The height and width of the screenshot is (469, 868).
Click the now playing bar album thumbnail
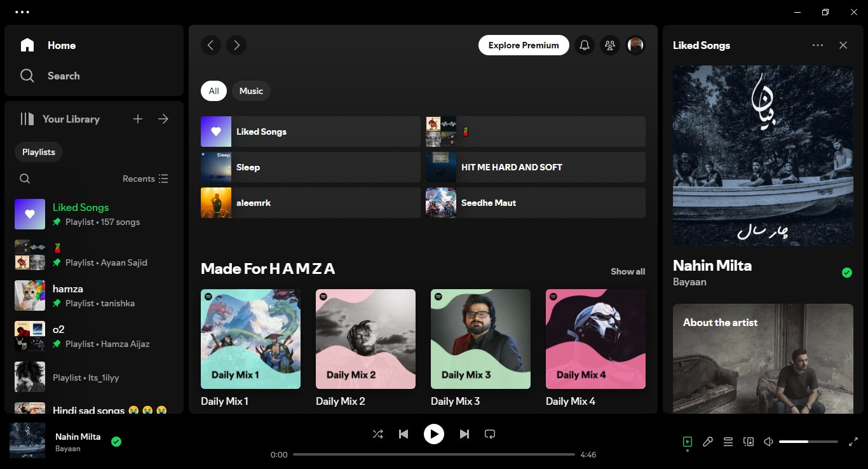point(27,440)
